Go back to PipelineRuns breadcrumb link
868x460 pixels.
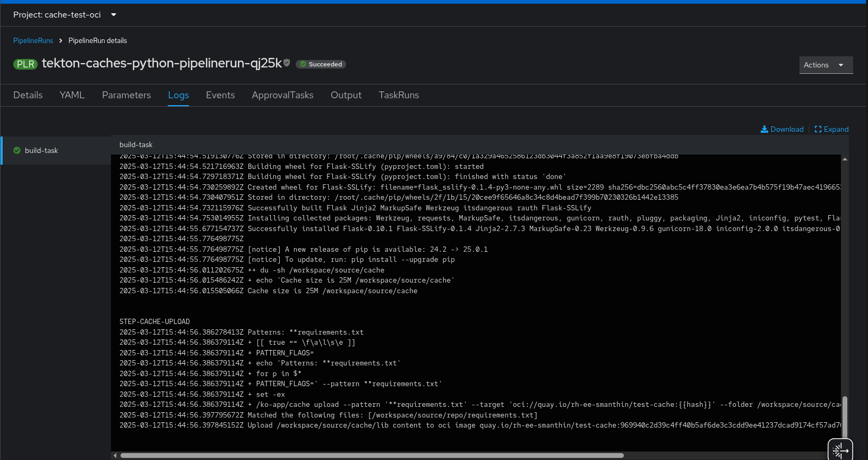33,41
